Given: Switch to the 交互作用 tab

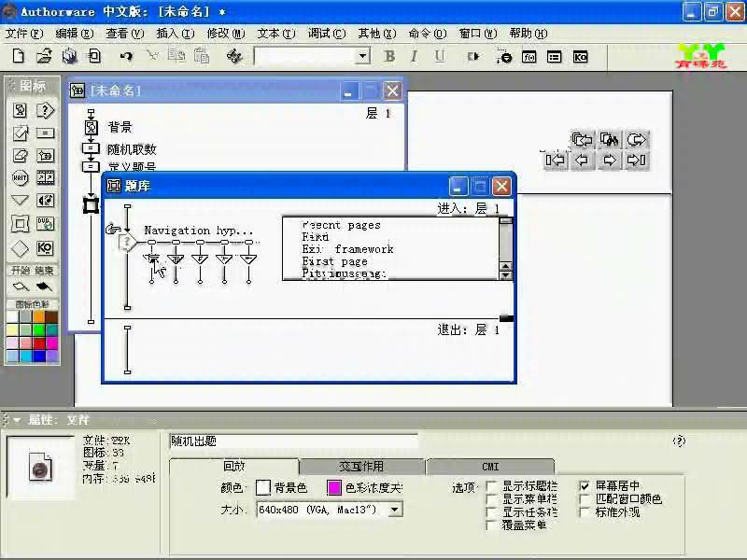Looking at the screenshot, I should pyautogui.click(x=361, y=466).
